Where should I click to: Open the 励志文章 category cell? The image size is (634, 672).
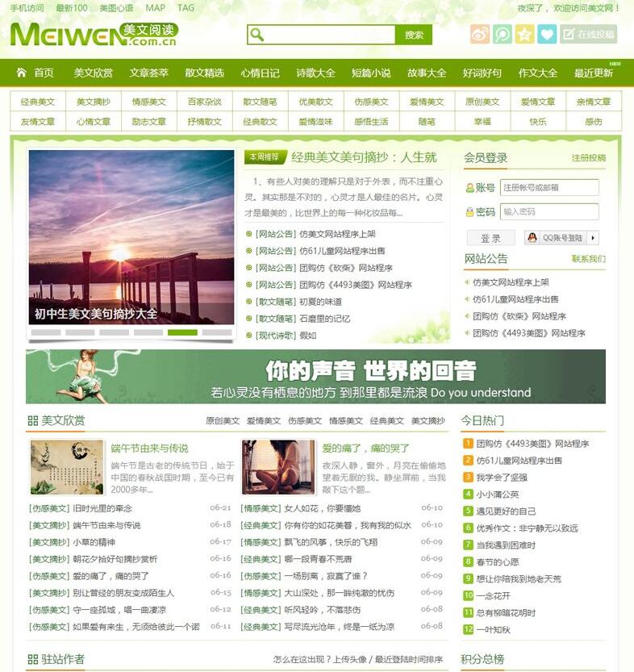(x=148, y=122)
